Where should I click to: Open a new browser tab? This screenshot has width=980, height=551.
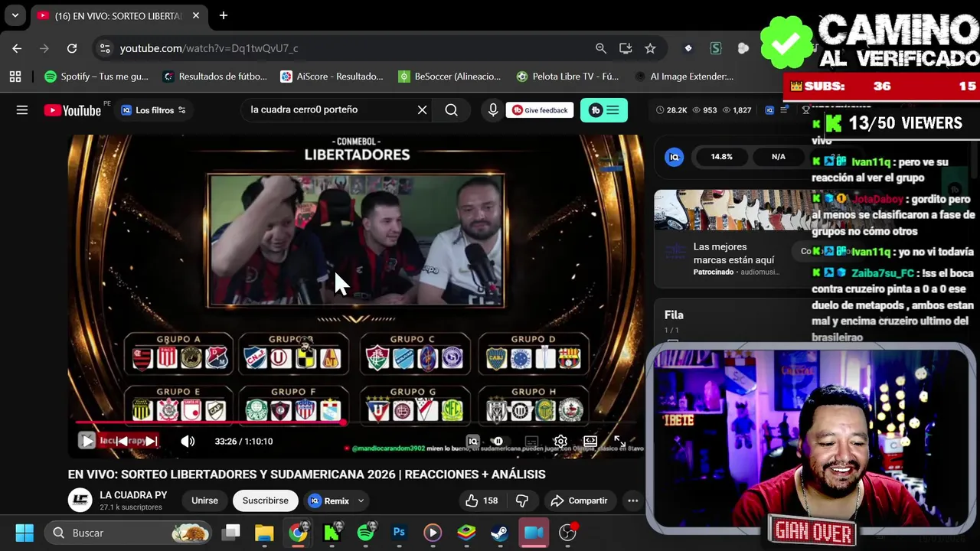(224, 15)
